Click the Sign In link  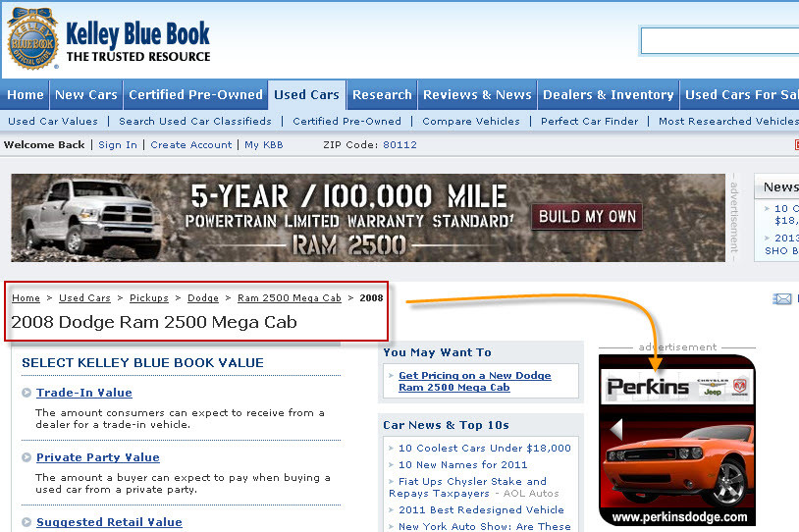[118, 144]
